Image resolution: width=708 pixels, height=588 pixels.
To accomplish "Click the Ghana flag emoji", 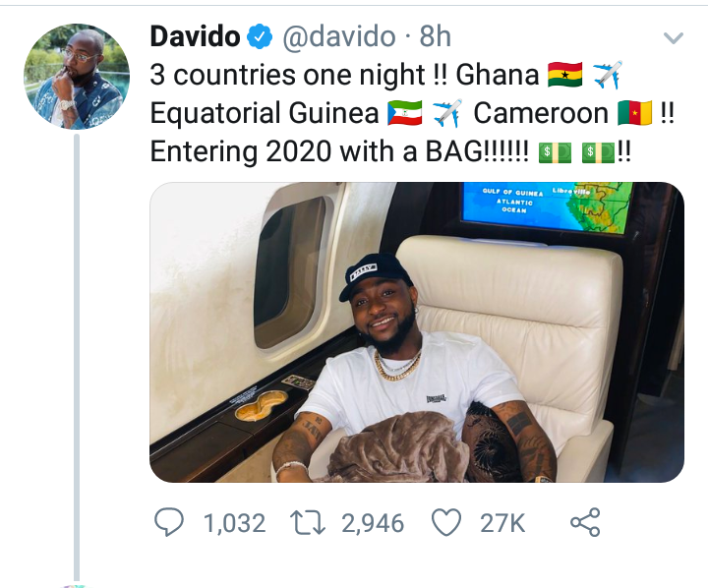I will (564, 75).
